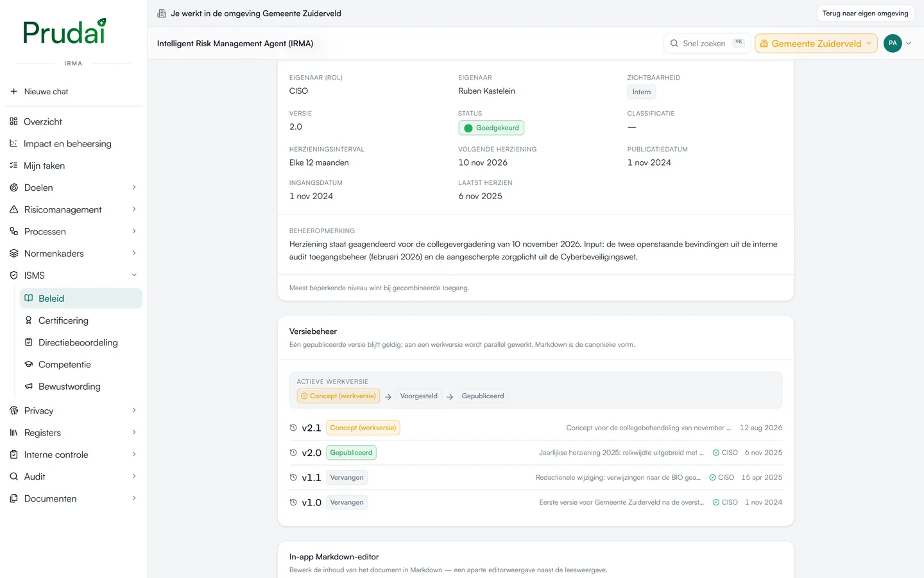Click the Impact en beheersing chart icon
This screenshot has width=924, height=578.
[13, 143]
